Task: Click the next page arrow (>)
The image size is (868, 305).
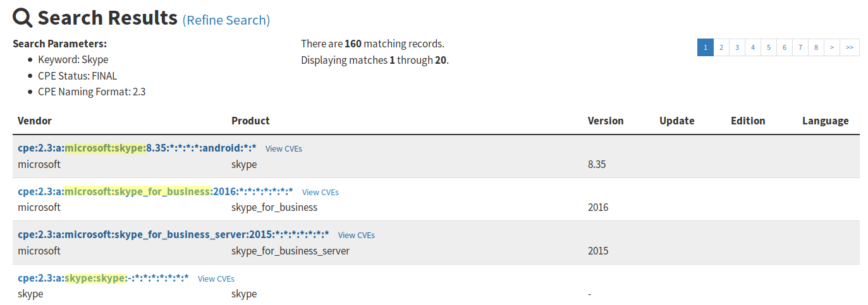Action: 832,47
